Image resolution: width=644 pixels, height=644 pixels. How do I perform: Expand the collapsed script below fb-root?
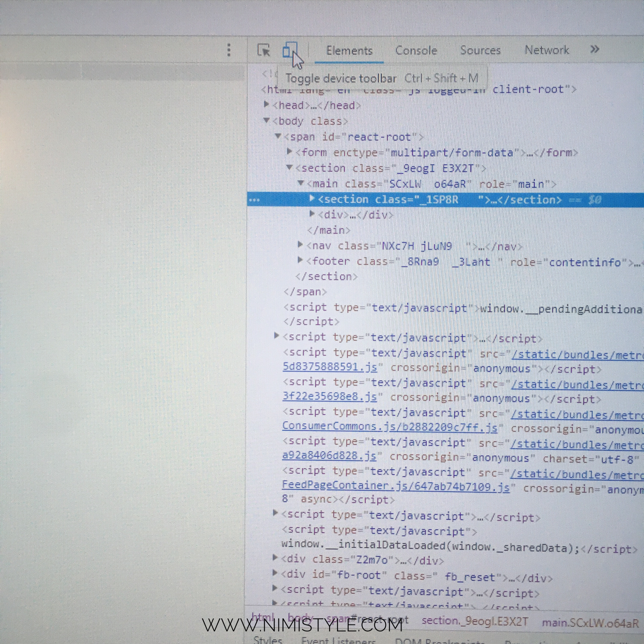pyautogui.click(x=275, y=588)
